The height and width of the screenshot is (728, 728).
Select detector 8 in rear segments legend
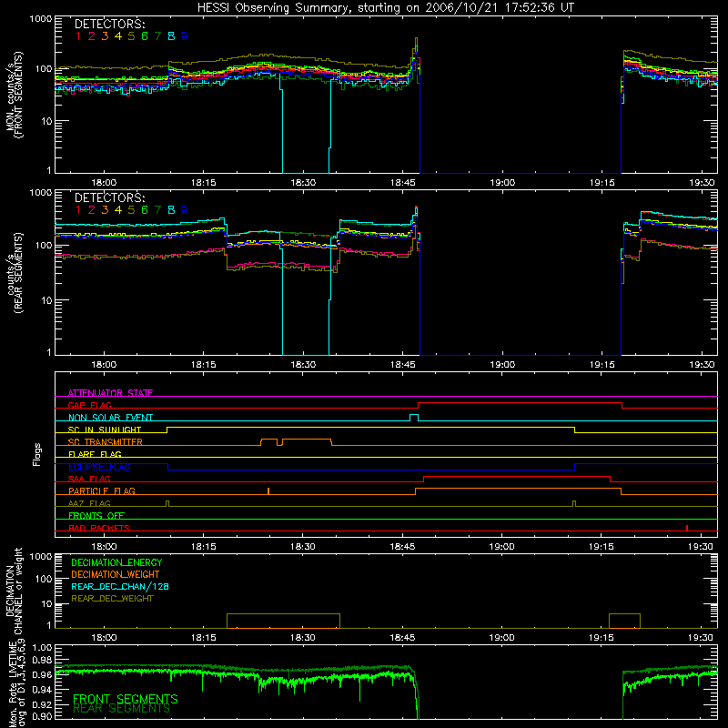pyautogui.click(x=171, y=210)
